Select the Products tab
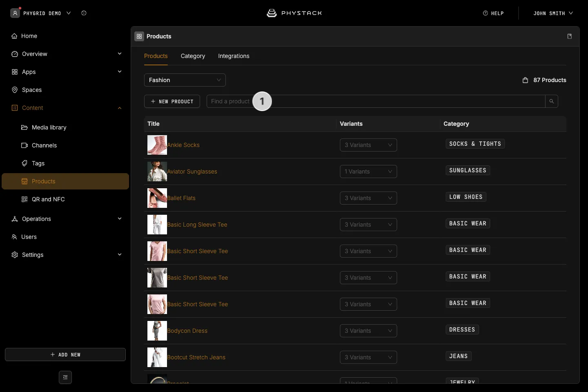588x392 pixels. point(156,56)
